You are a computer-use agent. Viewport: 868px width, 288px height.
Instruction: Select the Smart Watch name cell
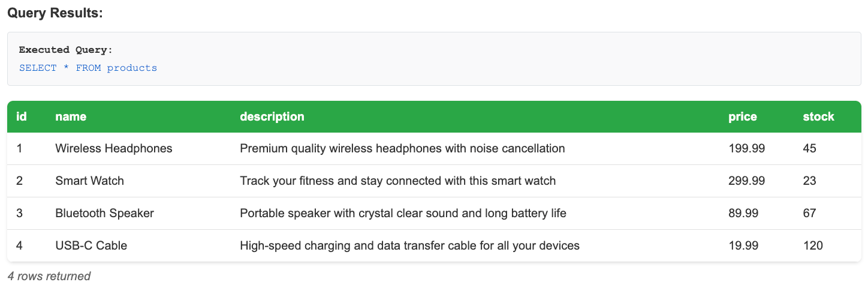tap(89, 181)
